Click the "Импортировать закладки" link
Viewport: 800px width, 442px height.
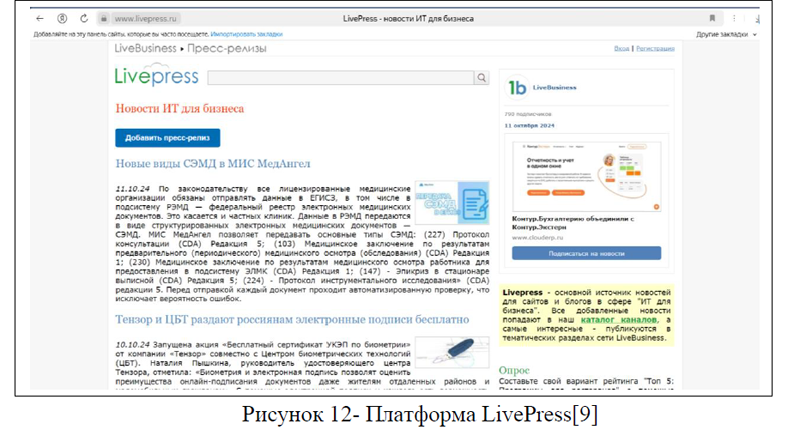[x=246, y=34]
